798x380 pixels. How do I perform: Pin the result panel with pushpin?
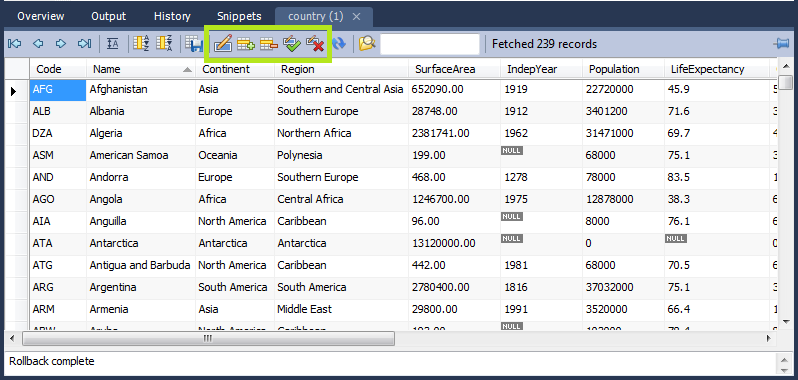coord(781,44)
